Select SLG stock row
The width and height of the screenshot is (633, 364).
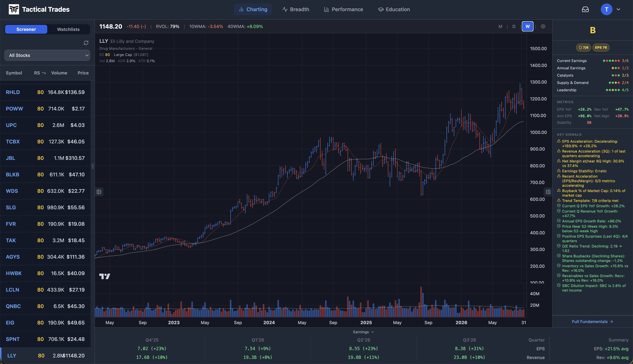pos(45,207)
